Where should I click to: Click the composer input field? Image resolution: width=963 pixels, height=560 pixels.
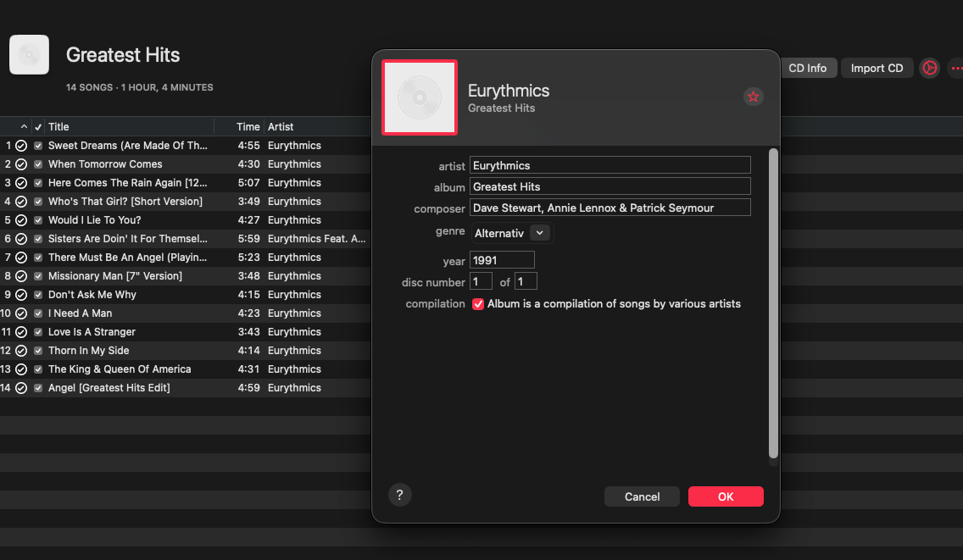tap(610, 208)
